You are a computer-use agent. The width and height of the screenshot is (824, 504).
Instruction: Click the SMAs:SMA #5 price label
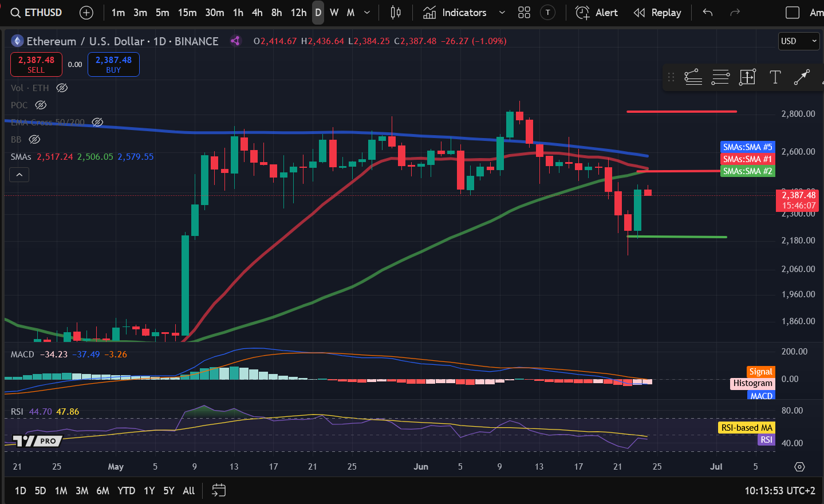pyautogui.click(x=747, y=147)
